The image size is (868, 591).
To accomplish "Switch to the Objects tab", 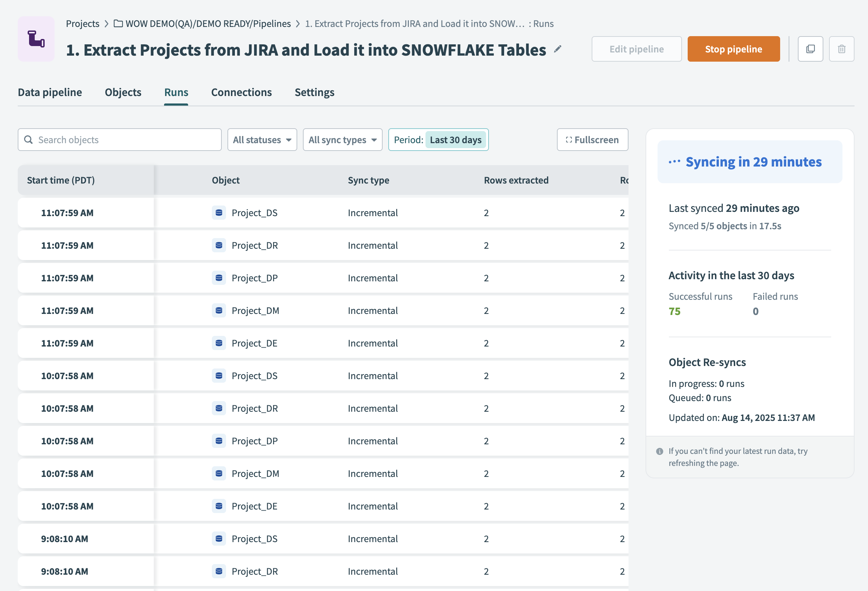I will click(x=123, y=92).
